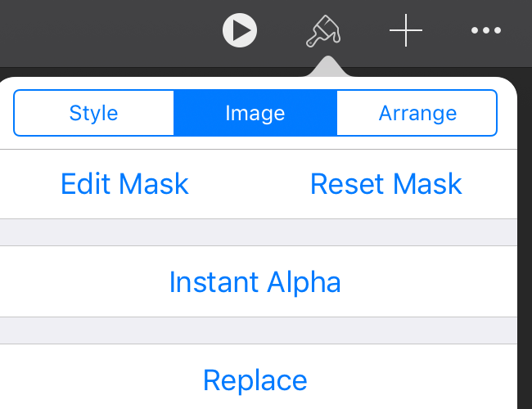Image resolution: width=532 pixels, height=409 pixels.
Task: Click the popover pointer arrow beneath the paintbrush
Action: point(327,67)
